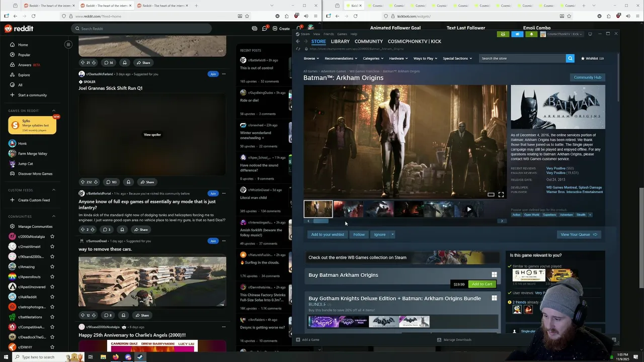Favorite the r/2meirl4meirl community star
This screenshot has width=644, height=362.
52,246
